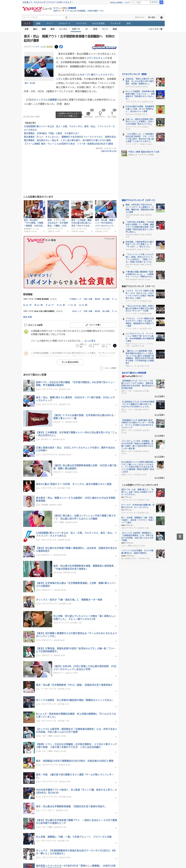The width and height of the screenshot is (186, 868).
Task: Click the keyword search magnifier icon
Action: [66, 18]
